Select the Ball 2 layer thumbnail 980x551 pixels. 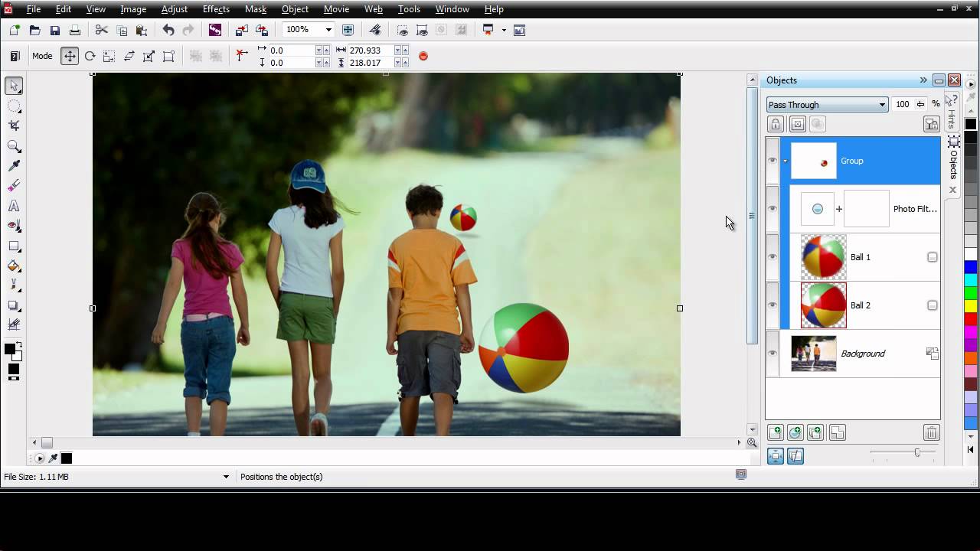tap(823, 305)
